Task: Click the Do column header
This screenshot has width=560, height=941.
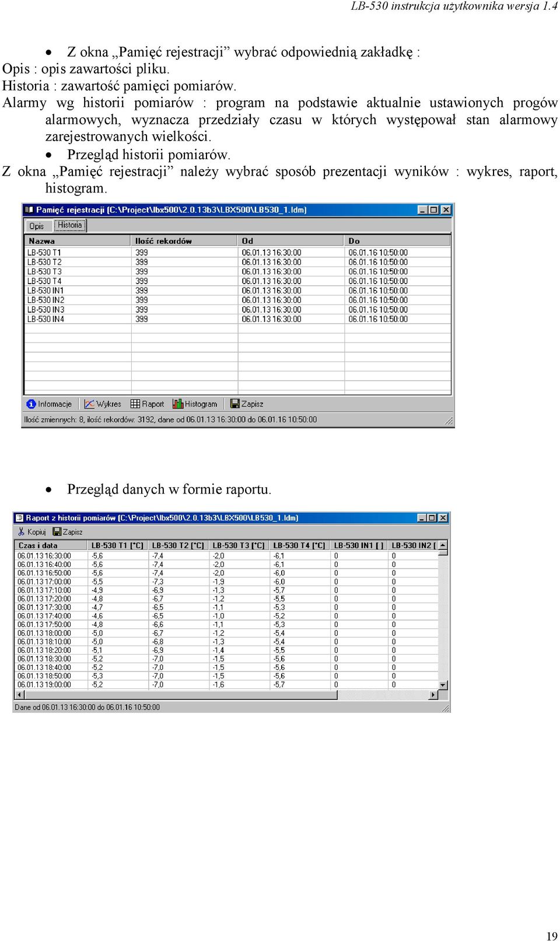Action: (x=398, y=241)
